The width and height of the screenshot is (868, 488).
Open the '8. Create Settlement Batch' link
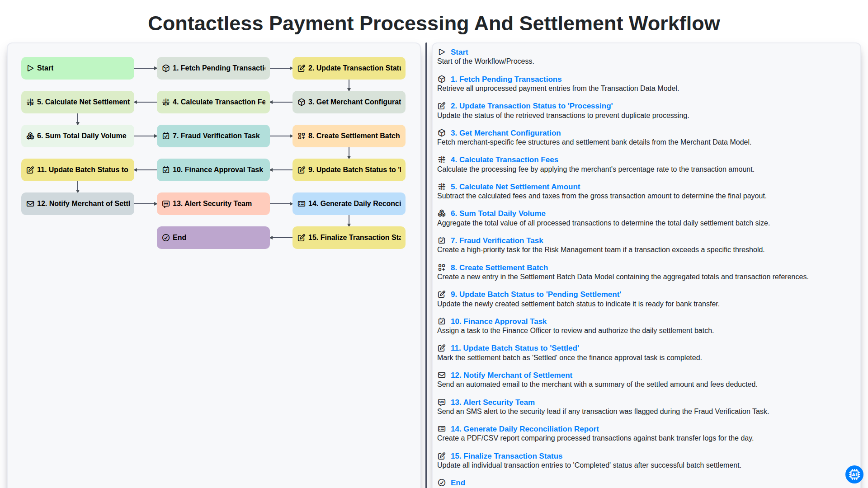pos(499,267)
